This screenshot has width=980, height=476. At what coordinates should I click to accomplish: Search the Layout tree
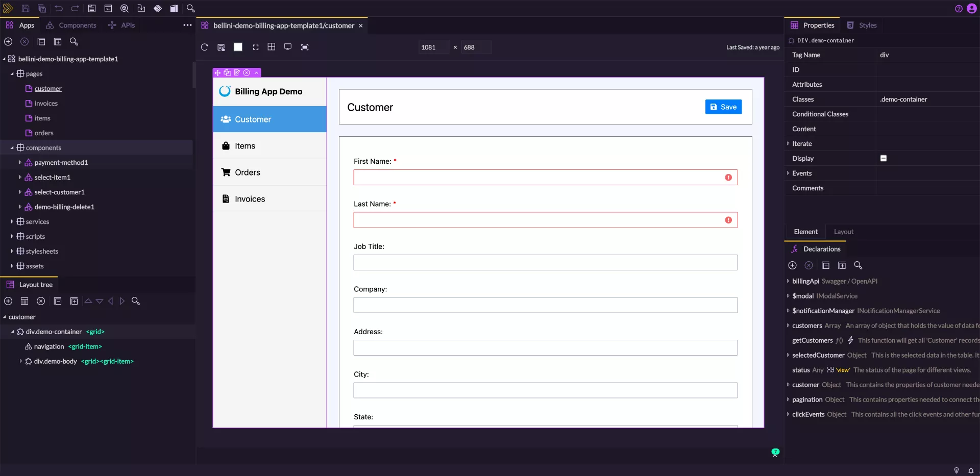click(x=136, y=301)
